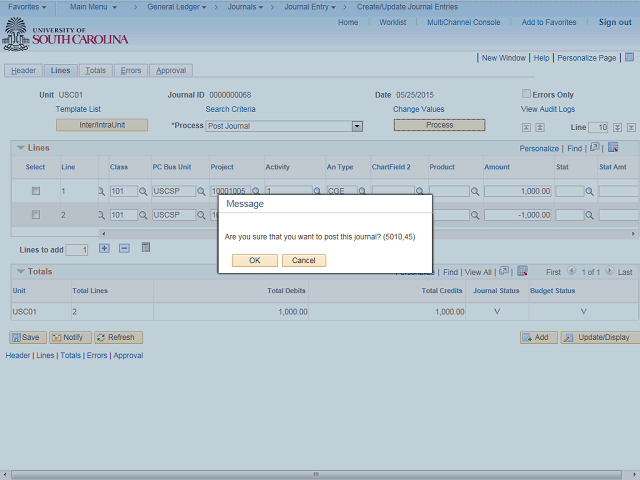Look up Class for line 2

coord(143,215)
